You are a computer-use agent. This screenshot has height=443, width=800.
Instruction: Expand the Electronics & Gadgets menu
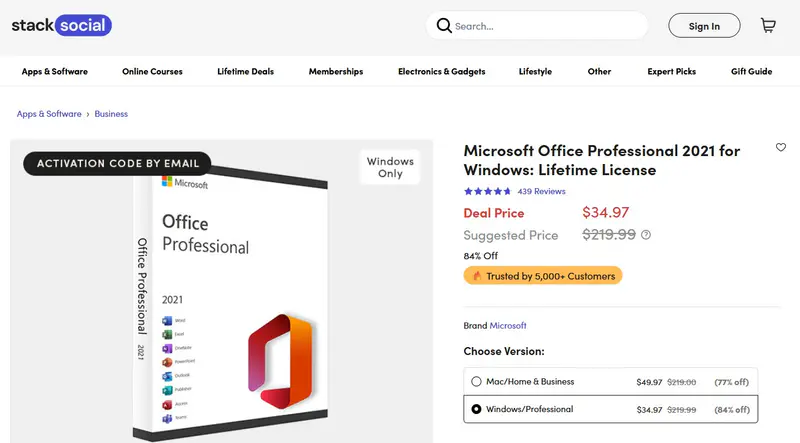tap(441, 72)
